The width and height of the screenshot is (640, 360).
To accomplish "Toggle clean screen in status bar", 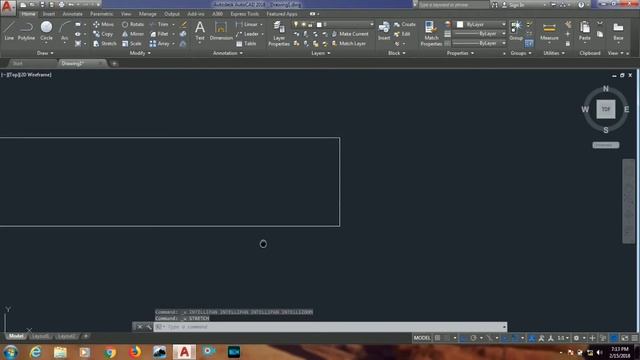I will [625, 338].
